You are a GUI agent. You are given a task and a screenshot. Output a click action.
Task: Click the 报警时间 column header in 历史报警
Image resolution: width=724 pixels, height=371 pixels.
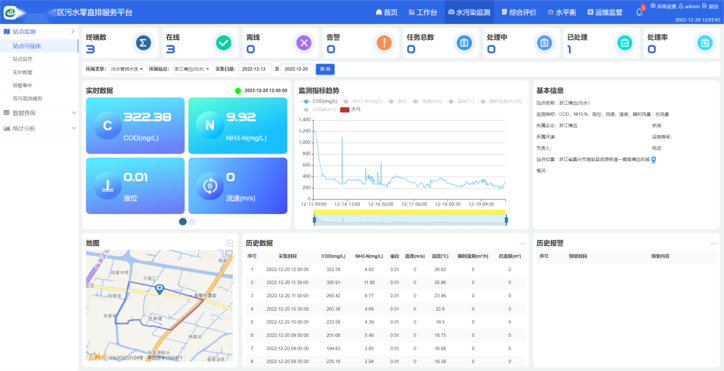577,256
